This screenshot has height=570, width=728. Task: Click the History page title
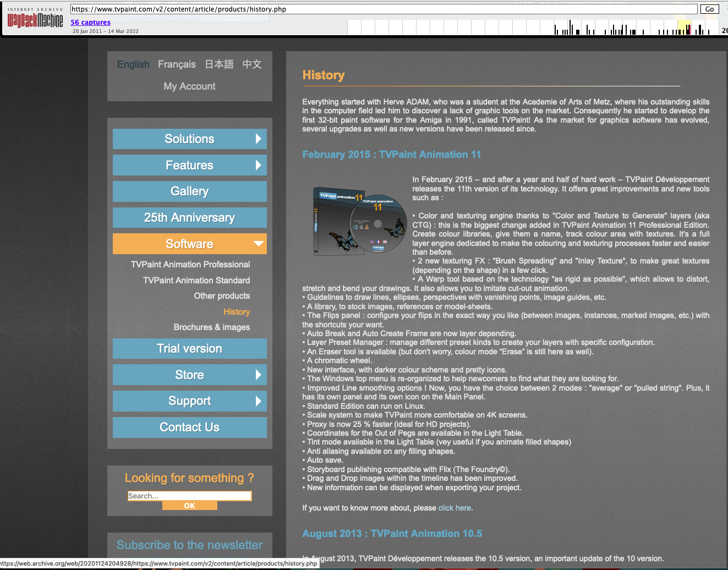(324, 75)
